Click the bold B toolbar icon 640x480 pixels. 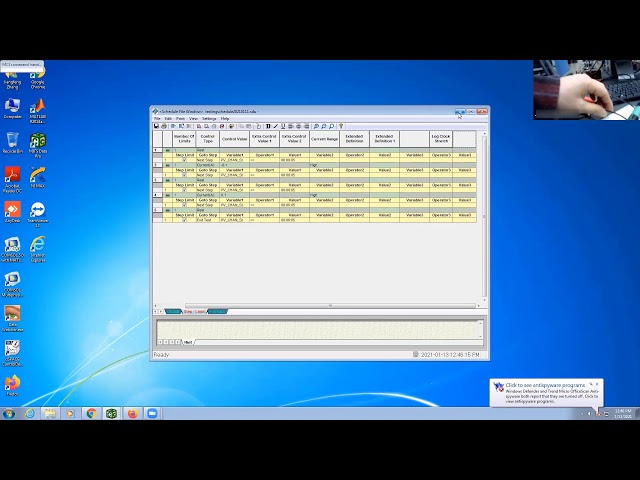pos(268,126)
